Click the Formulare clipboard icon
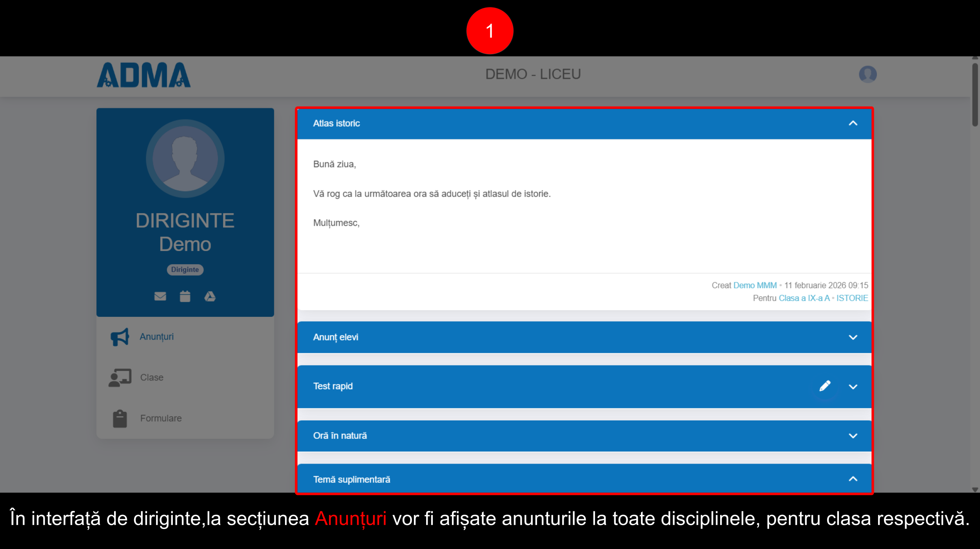 coord(120,418)
